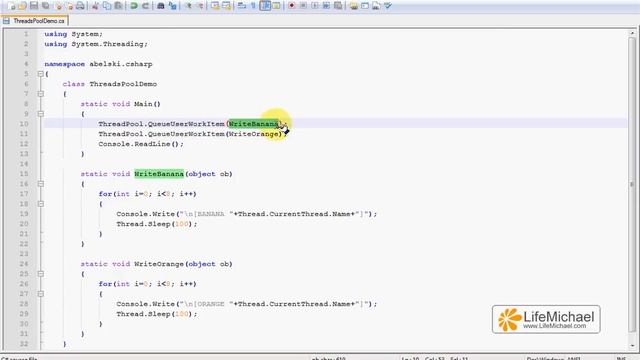Click the document plugin icon beside the console icon
Screen dimensions: 640x360
(x=376, y=6)
